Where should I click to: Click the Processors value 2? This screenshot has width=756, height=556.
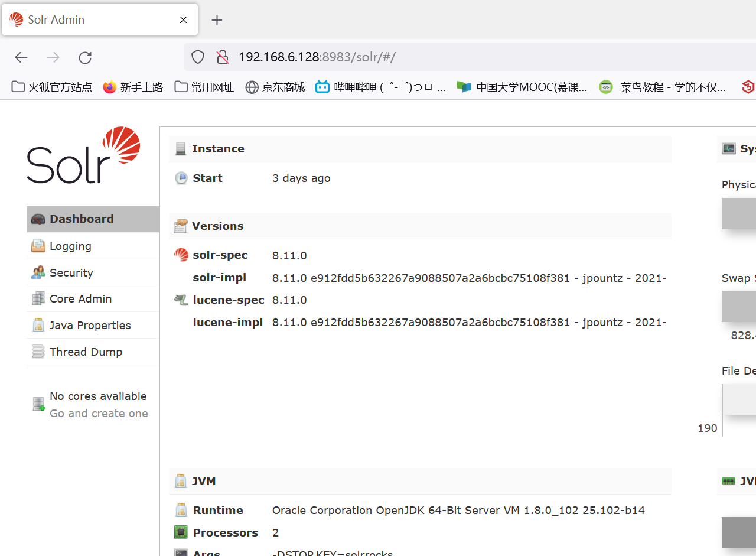click(276, 533)
